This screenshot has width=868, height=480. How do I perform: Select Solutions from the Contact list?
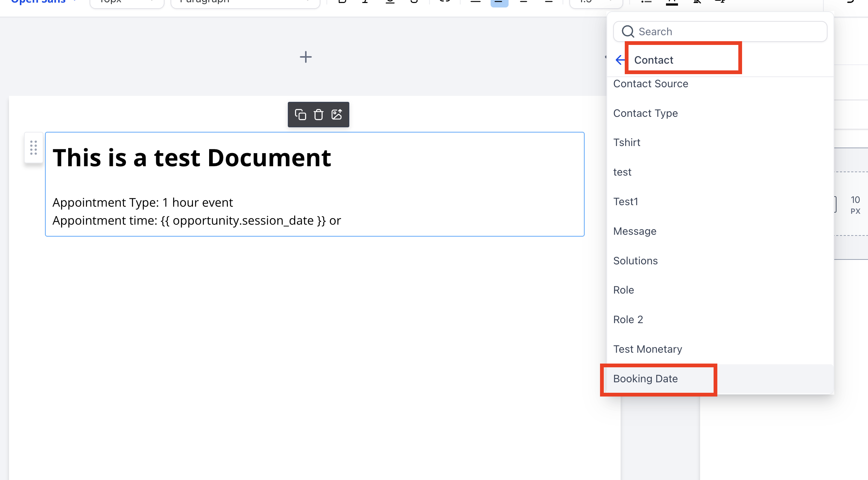click(x=635, y=261)
